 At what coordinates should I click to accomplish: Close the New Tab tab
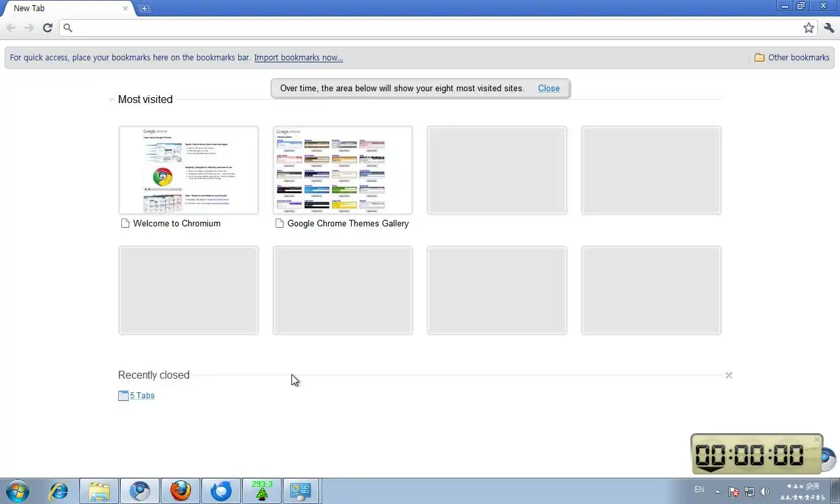tap(125, 9)
